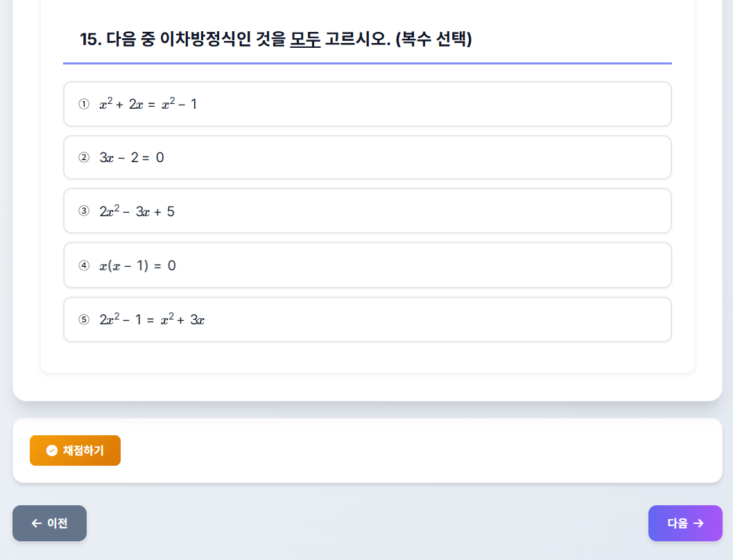Select answer option ① x² + 2x = x² − 1
The image size is (733, 560).
coord(368,104)
